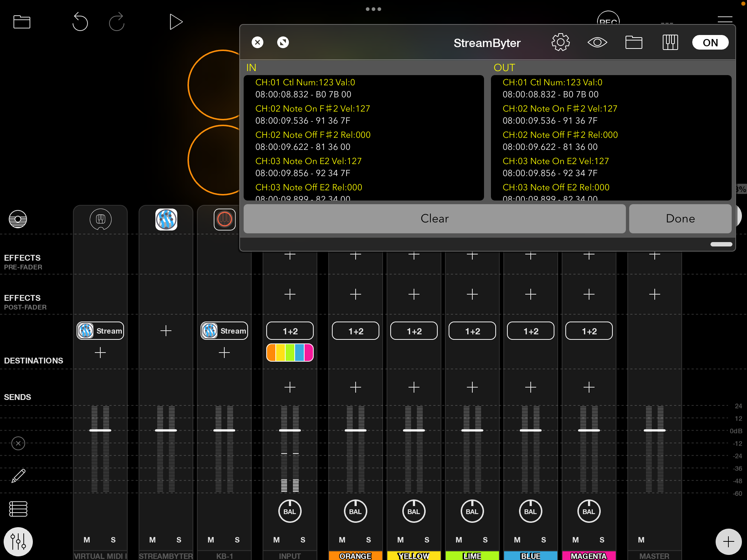Mute the Orange channel

pyautogui.click(x=342, y=540)
